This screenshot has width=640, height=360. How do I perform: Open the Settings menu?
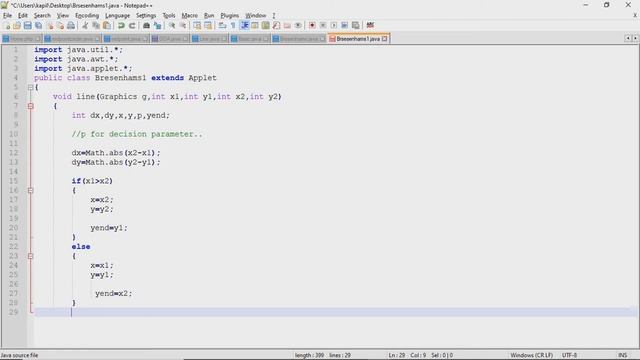pos(146,16)
